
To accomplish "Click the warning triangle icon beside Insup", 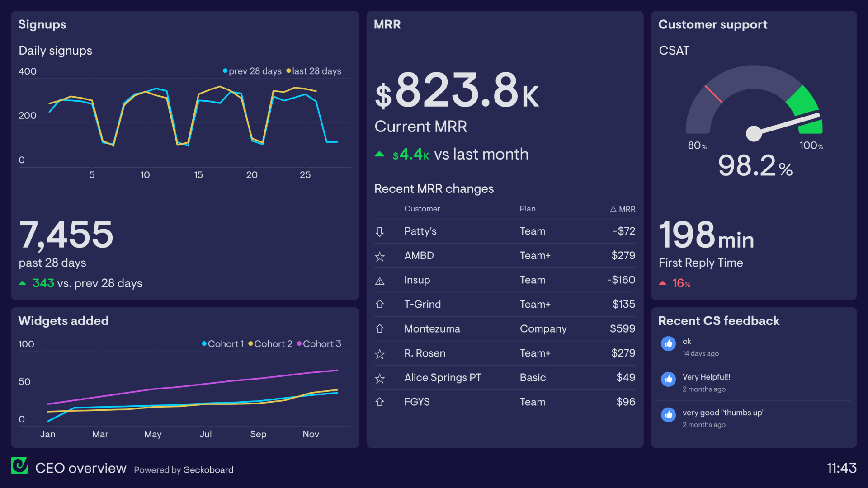I will click(380, 281).
